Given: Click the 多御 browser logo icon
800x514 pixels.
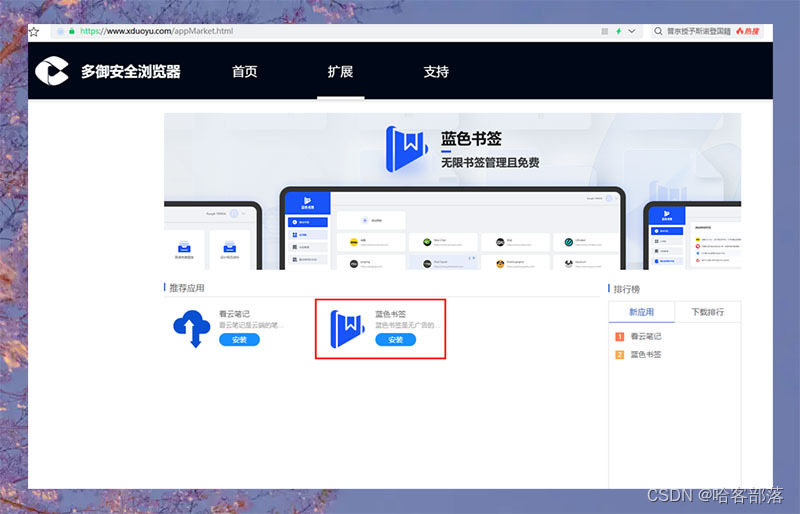Looking at the screenshot, I should [x=52, y=71].
